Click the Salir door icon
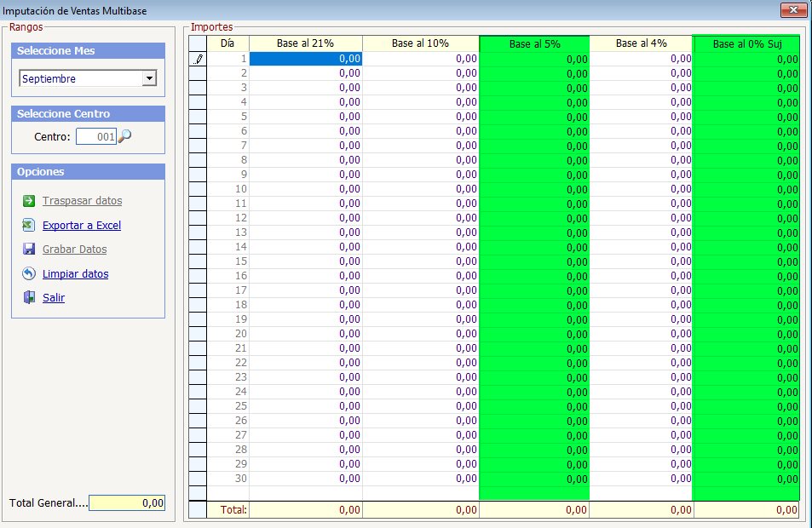The height and width of the screenshot is (528, 812). point(28,298)
